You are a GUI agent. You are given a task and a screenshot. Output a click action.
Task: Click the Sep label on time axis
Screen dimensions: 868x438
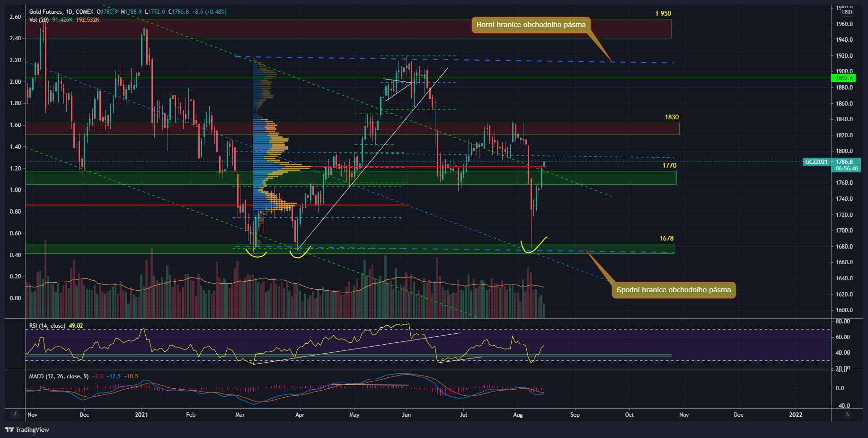pyautogui.click(x=575, y=415)
